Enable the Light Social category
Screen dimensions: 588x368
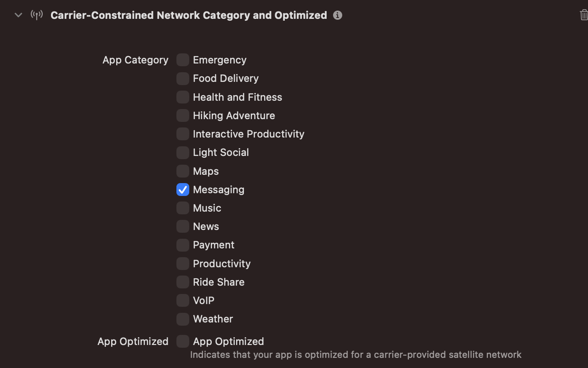pos(182,152)
